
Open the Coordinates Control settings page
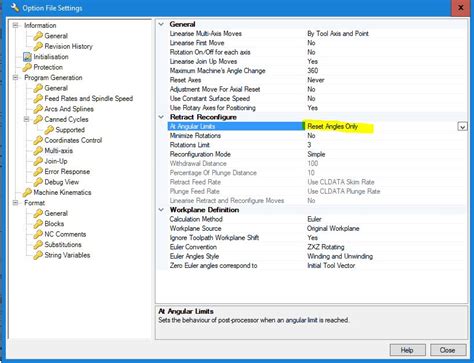coord(73,140)
